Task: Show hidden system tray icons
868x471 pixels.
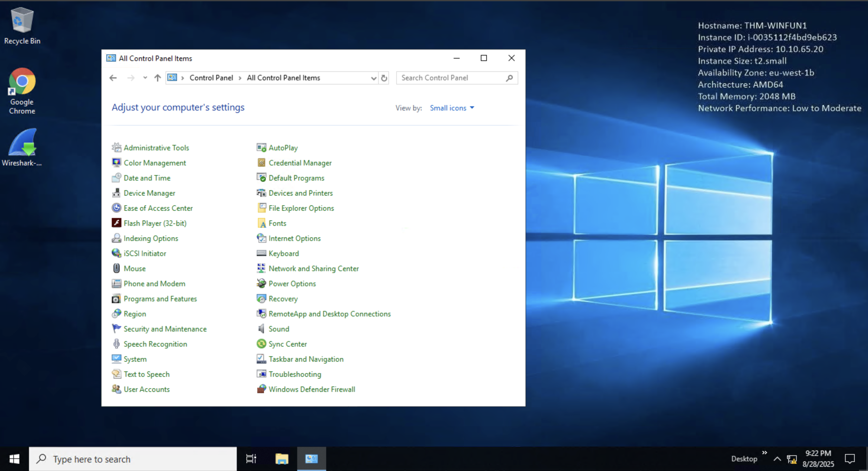Action: (777, 459)
